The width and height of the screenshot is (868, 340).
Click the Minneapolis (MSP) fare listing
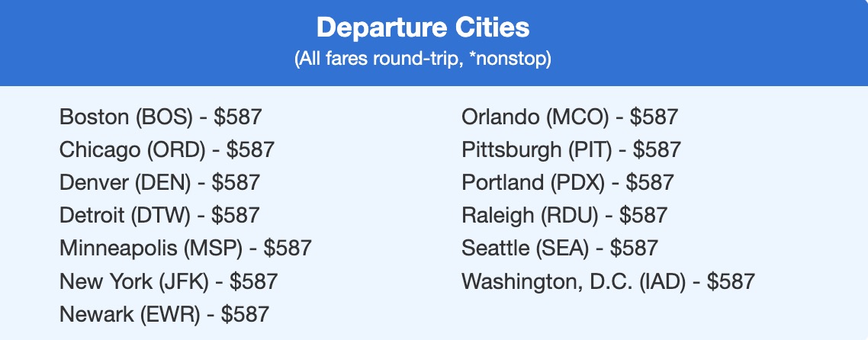185,249
